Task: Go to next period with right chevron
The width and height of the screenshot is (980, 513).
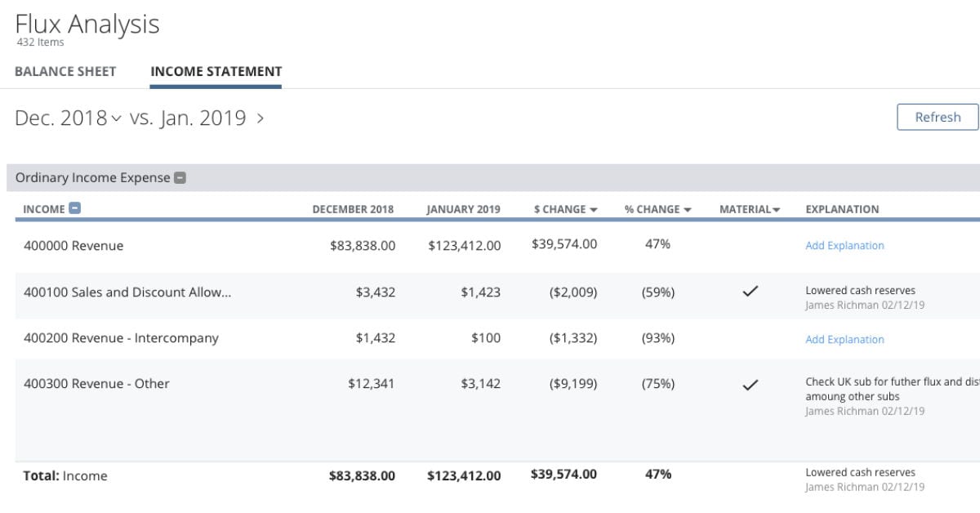Action: tap(261, 118)
